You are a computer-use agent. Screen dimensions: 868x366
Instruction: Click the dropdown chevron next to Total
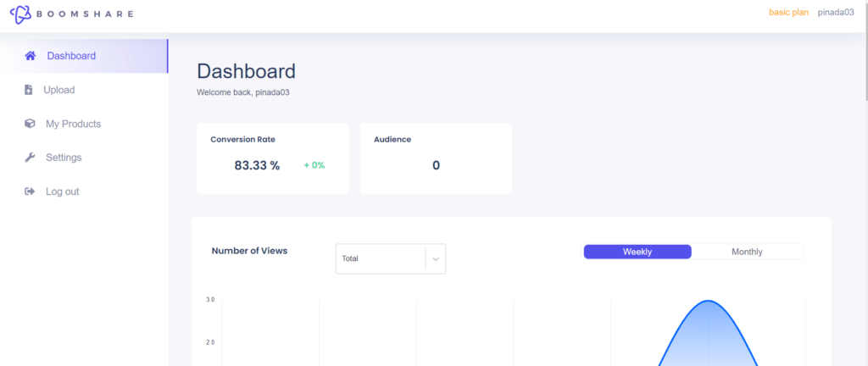436,258
